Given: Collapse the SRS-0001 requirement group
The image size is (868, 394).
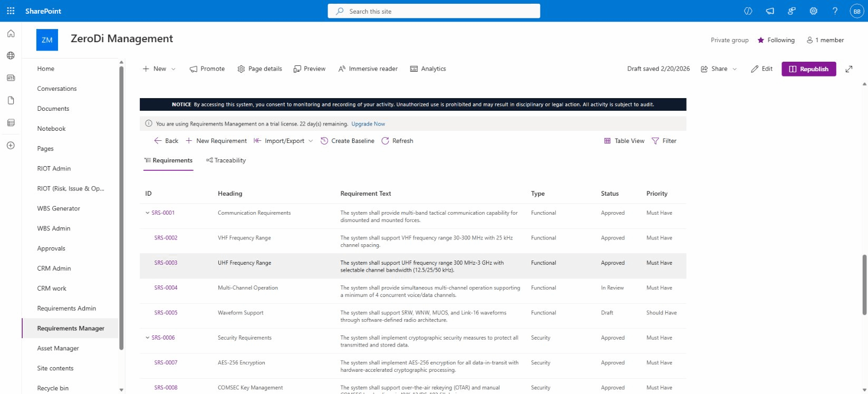Looking at the screenshot, I should point(148,213).
